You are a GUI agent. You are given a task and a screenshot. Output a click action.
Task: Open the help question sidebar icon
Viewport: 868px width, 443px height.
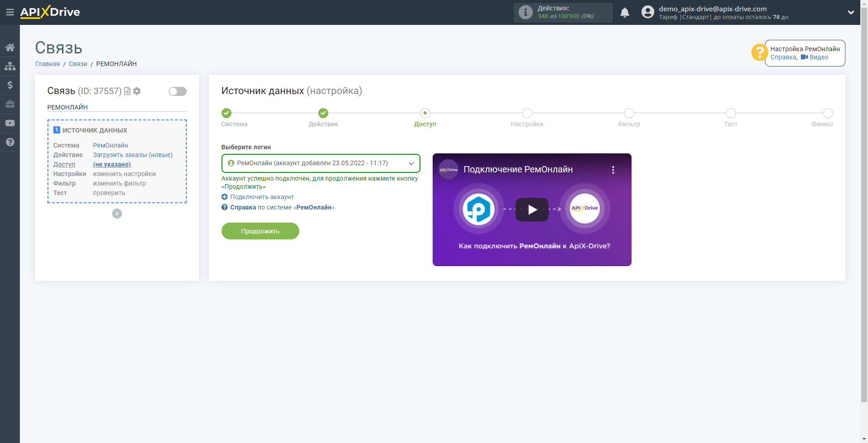10,142
